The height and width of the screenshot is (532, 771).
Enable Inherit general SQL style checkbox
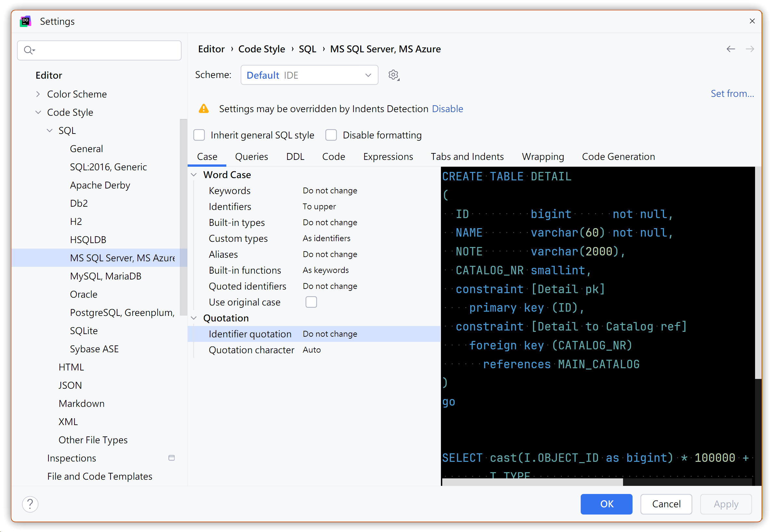(x=199, y=135)
